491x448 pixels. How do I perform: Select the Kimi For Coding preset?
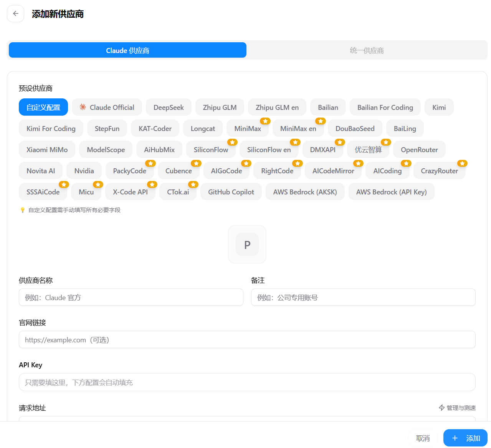[x=51, y=129]
